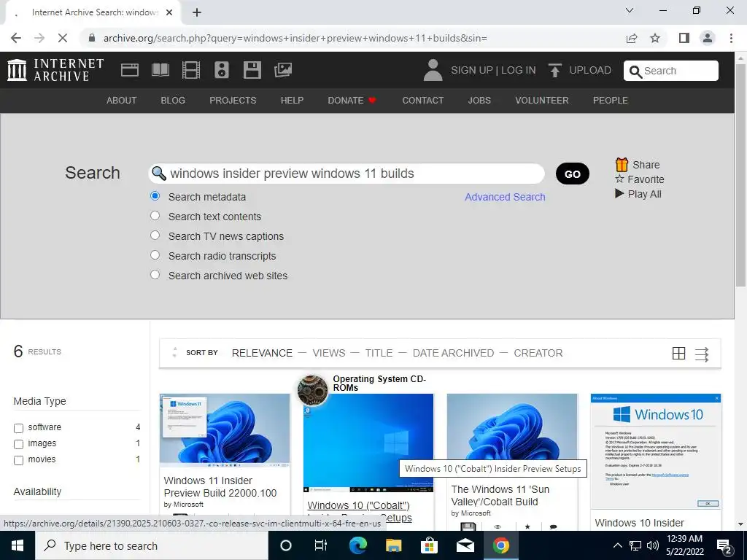Image resolution: width=747 pixels, height=560 pixels.
Task: Check the images media type checkbox
Action: point(18,444)
